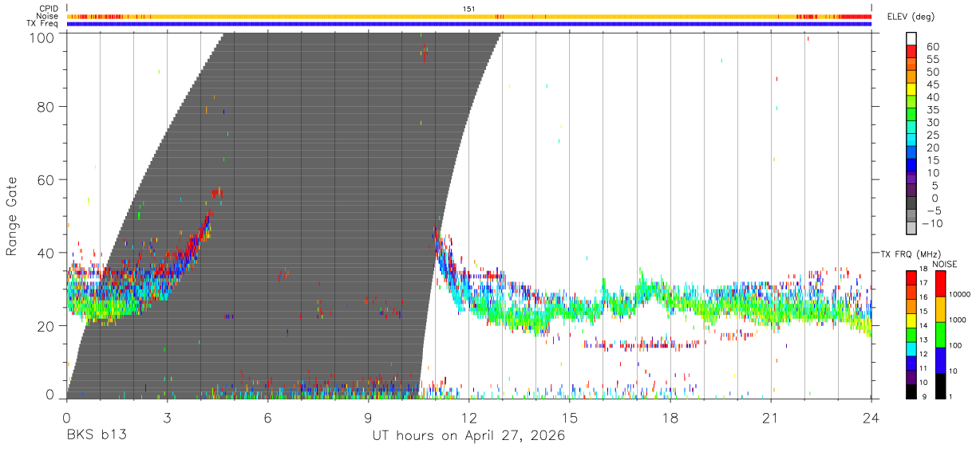Click the UT hours on April 27, 2026 title
The width and height of the screenshot is (980, 452).
pyautogui.click(x=468, y=435)
